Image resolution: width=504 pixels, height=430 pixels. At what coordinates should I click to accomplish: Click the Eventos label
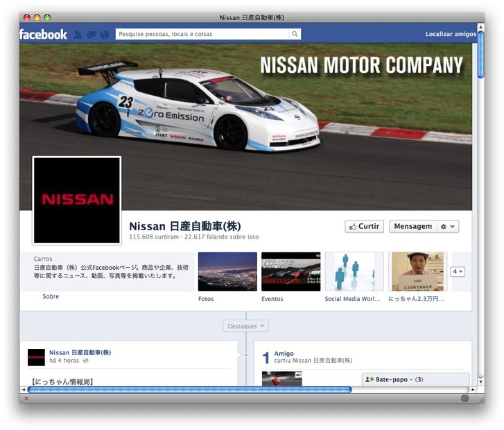pos(272,299)
